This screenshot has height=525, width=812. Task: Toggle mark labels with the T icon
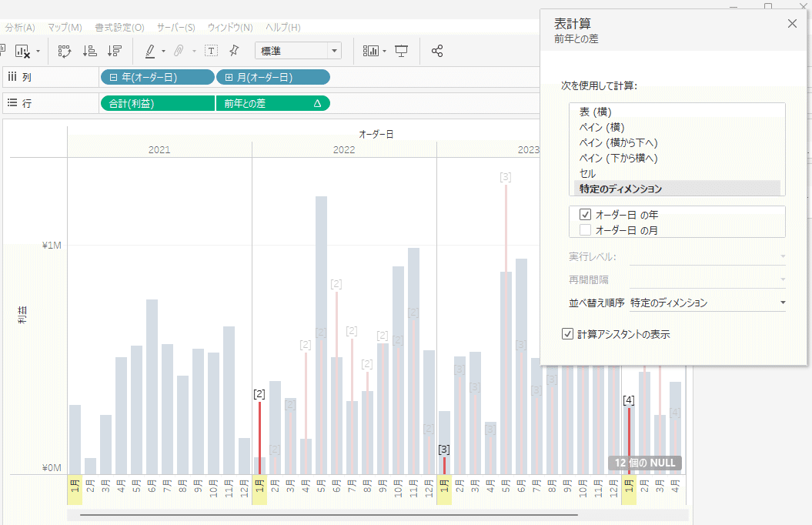click(211, 51)
